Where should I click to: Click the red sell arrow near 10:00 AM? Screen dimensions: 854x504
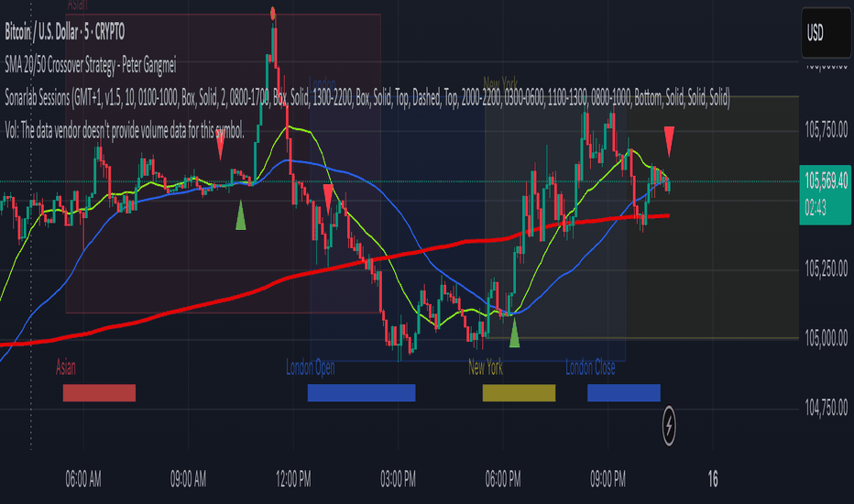click(220, 145)
